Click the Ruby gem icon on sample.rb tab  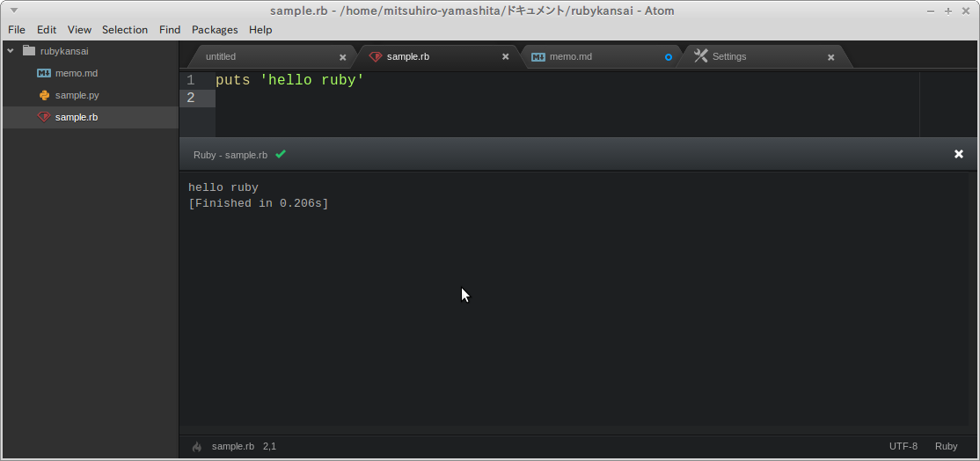click(375, 57)
